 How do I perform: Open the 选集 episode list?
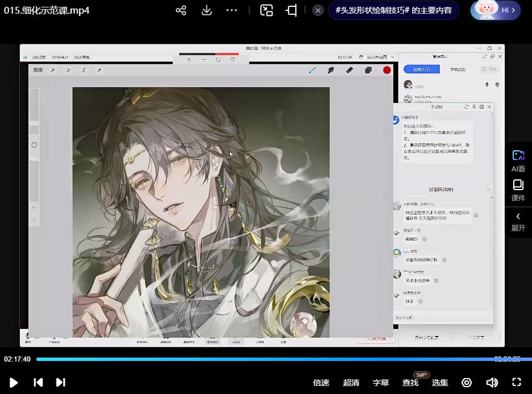(x=440, y=383)
